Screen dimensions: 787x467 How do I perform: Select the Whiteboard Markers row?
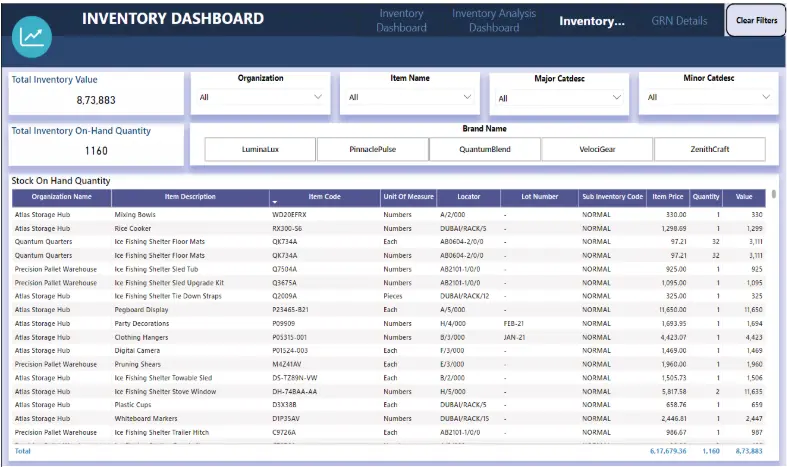tap(388, 418)
